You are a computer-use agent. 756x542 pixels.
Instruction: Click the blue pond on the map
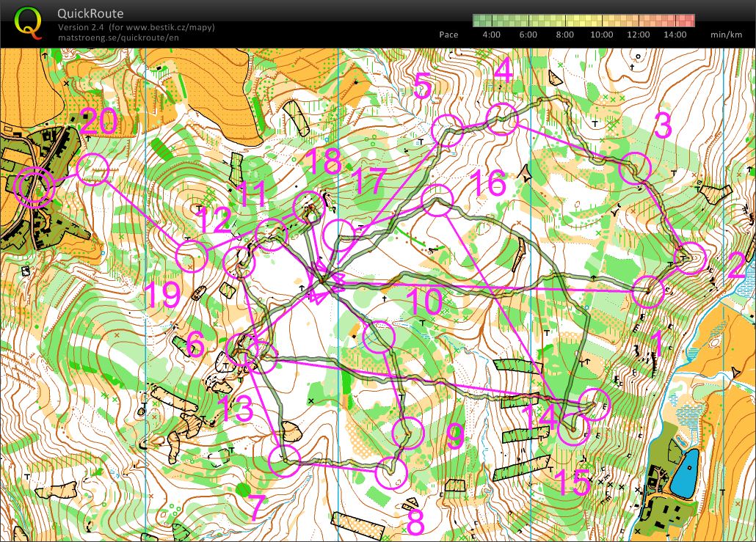click(688, 472)
